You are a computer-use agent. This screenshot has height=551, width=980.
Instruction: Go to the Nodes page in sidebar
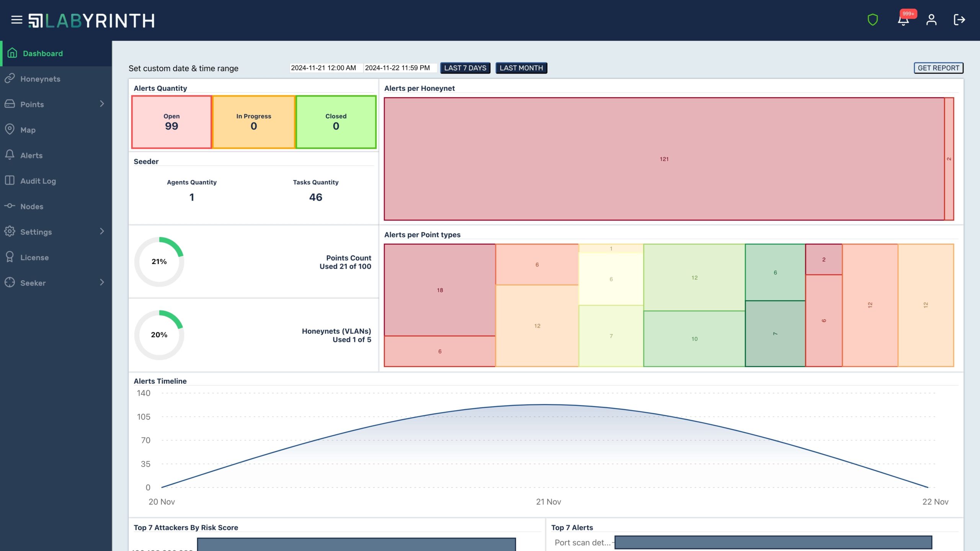coord(32,206)
